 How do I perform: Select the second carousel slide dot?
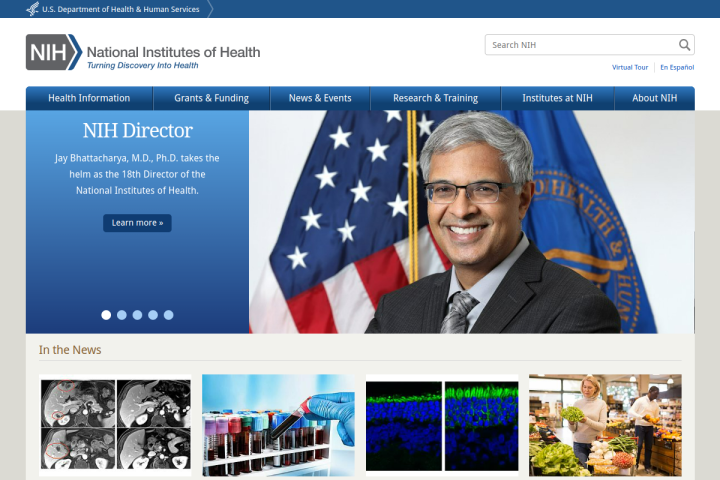[122, 315]
